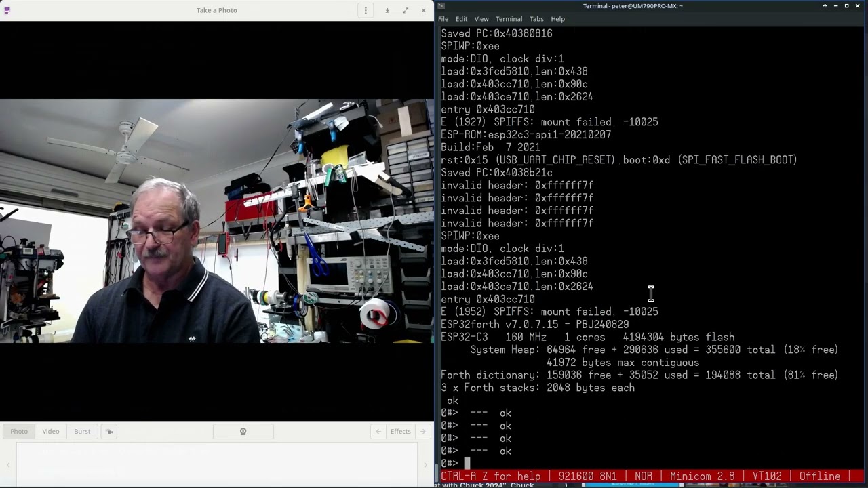Click the 'E (1927) SPIFFS: mount failed' line
This screenshot has height=488, width=868.
tap(549, 122)
